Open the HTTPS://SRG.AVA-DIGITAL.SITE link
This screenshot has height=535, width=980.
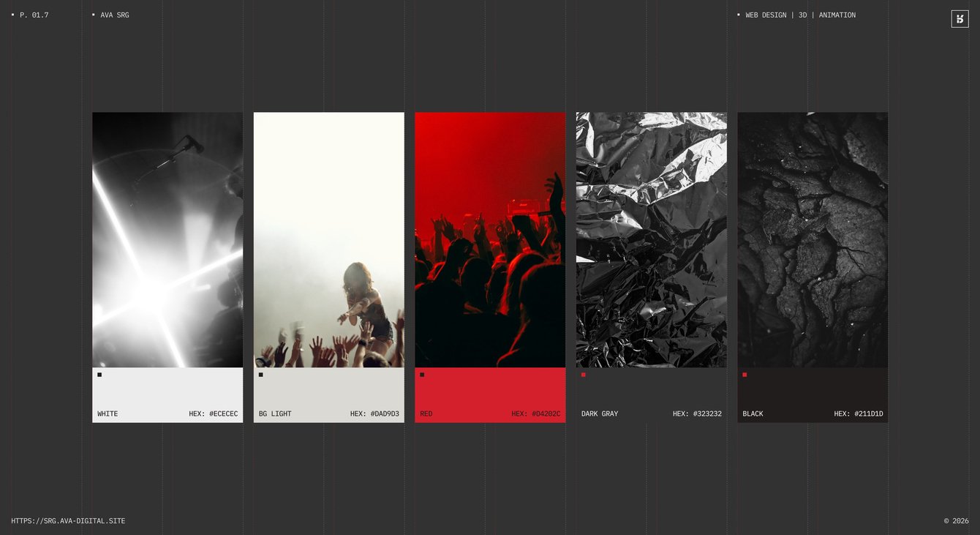(68, 521)
